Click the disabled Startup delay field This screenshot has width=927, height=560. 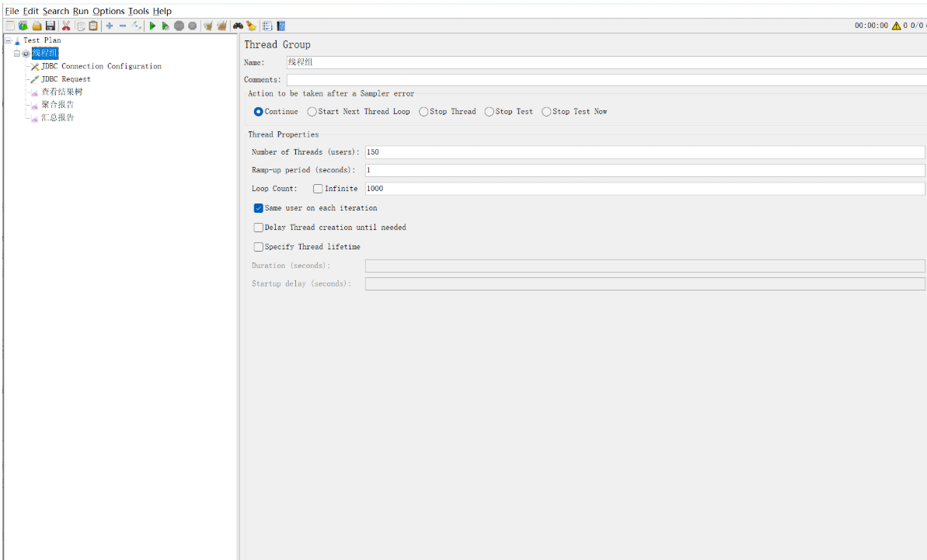645,284
